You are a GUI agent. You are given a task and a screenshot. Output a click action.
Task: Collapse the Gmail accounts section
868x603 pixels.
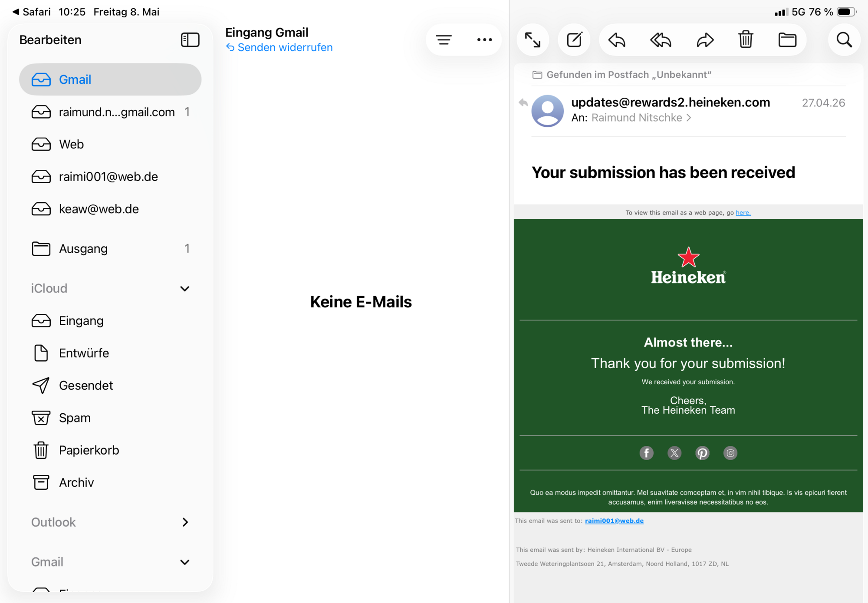click(184, 562)
